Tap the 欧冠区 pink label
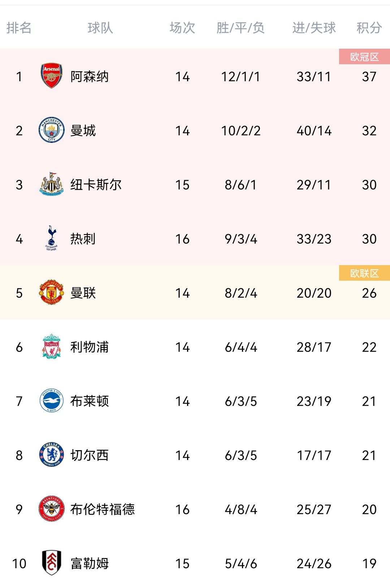This screenshot has height=588, width=390. [x=364, y=57]
